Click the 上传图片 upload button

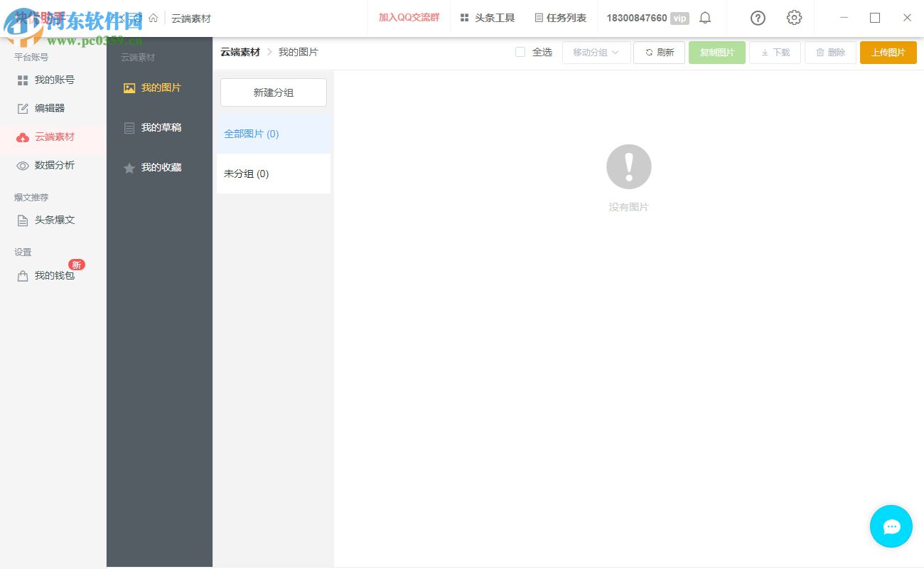click(888, 53)
